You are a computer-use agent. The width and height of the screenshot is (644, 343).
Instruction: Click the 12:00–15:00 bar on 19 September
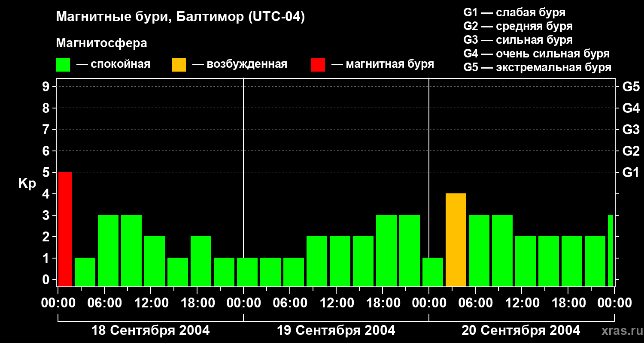coord(340,262)
